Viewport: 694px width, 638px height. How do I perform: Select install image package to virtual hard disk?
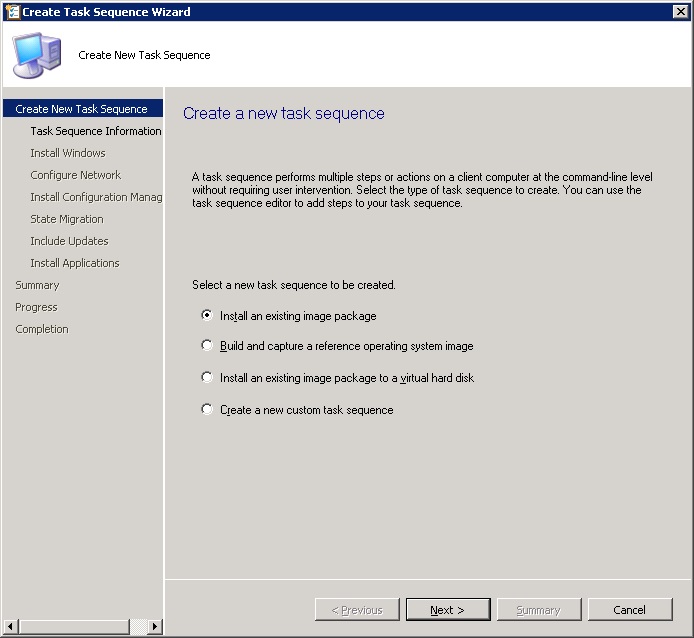pos(208,378)
